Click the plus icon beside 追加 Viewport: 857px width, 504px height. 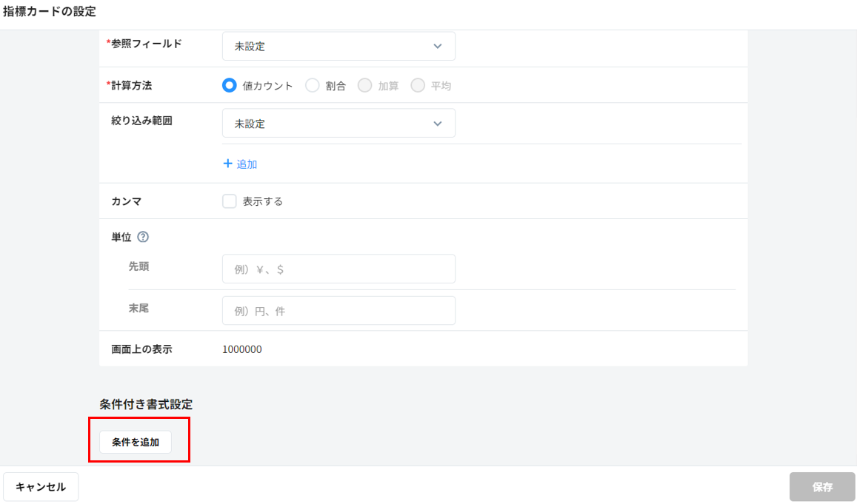227,164
